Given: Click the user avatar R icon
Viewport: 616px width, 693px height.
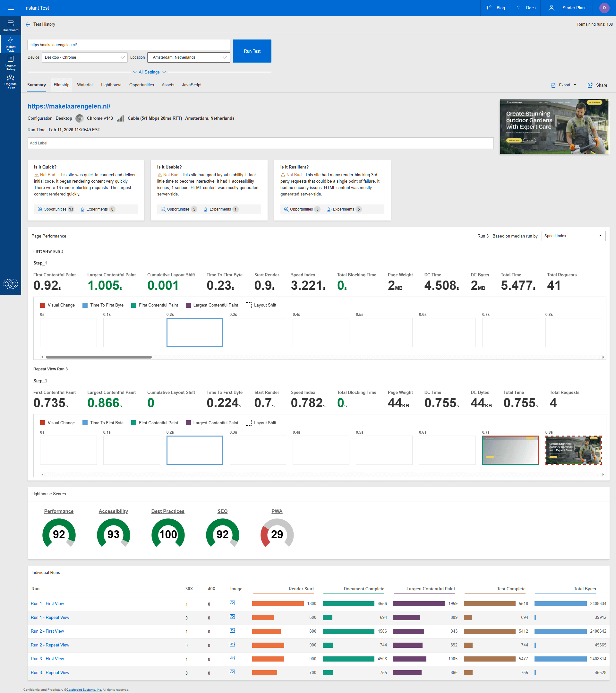Looking at the screenshot, I should (604, 8).
